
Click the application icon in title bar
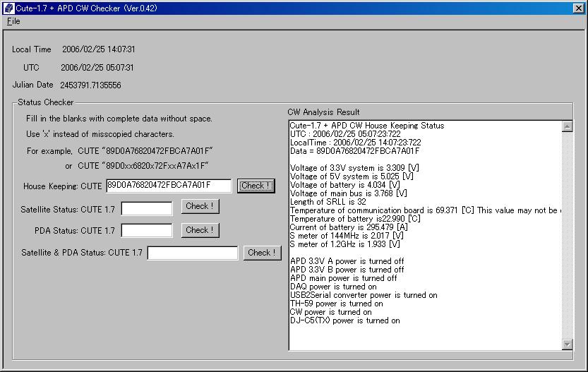click(x=8, y=8)
